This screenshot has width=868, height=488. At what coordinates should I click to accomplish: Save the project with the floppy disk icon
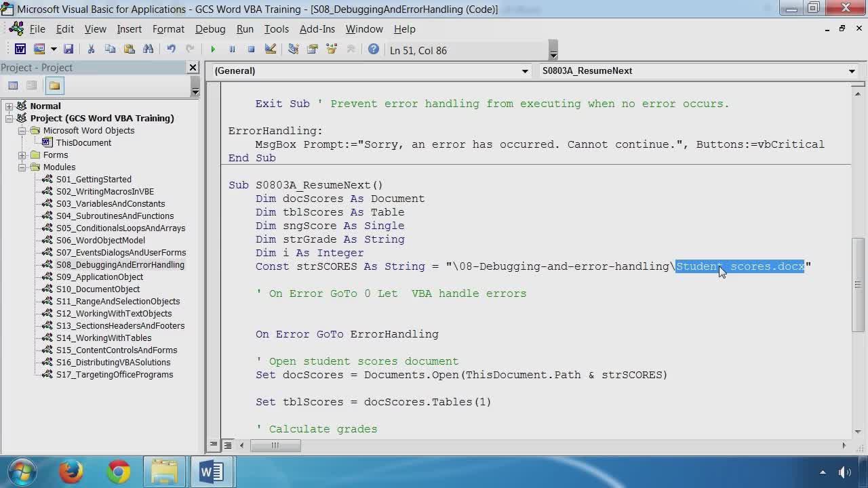[x=68, y=49]
